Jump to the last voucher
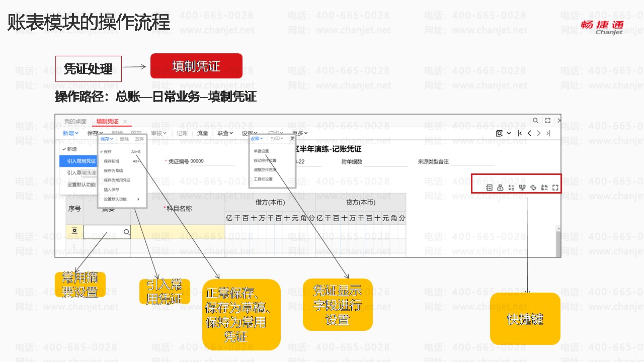The image size is (644, 362). [x=548, y=133]
